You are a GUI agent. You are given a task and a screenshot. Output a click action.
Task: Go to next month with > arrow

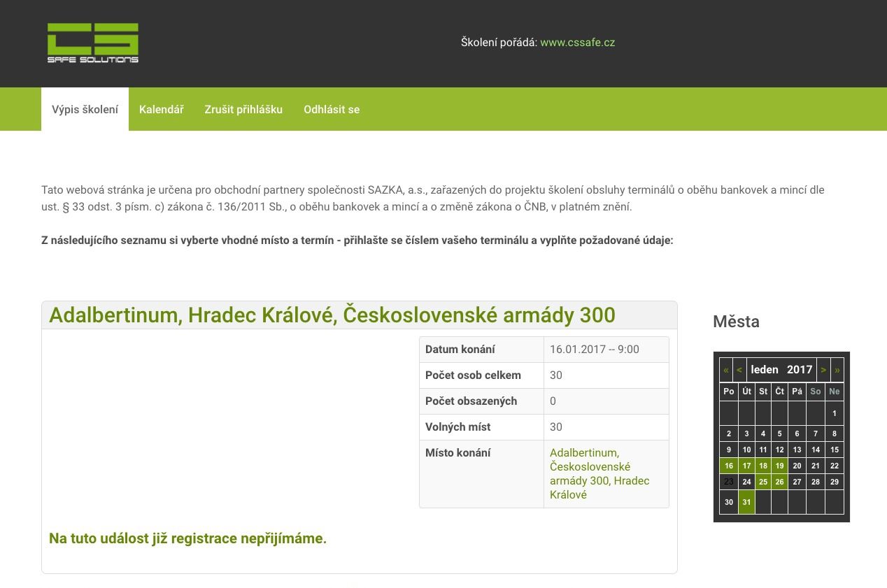tap(823, 370)
